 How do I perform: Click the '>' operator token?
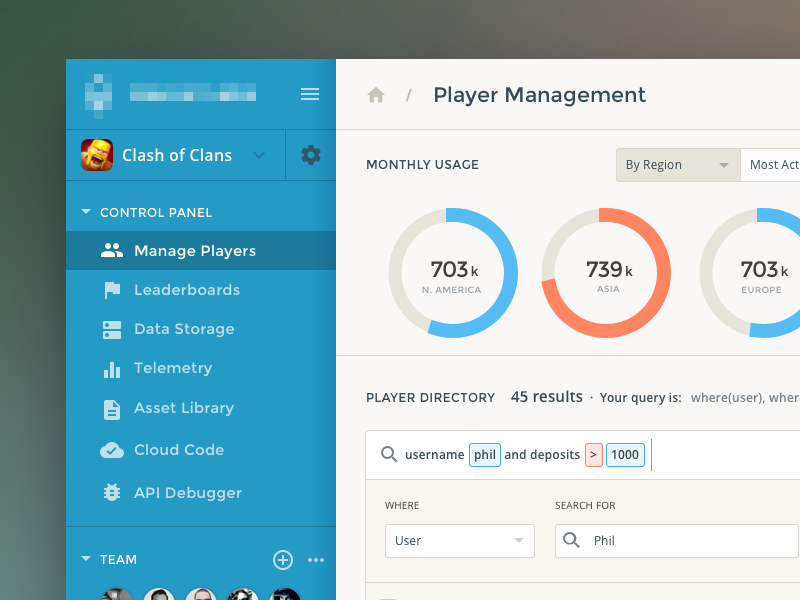pos(594,455)
